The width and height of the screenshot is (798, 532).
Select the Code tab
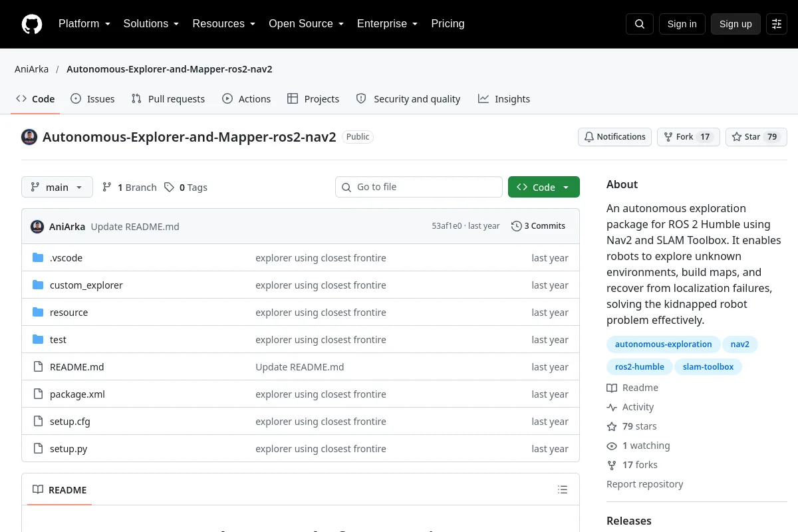click(x=35, y=99)
